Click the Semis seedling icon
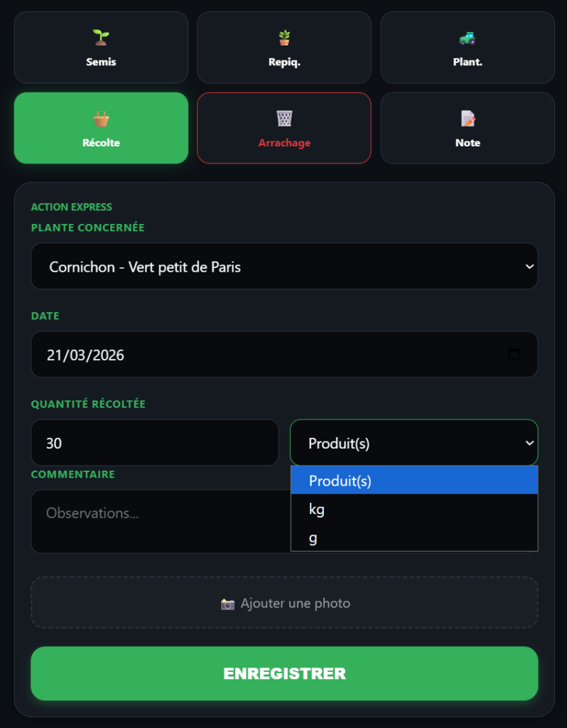Screen dimensions: 567x728 click(101, 37)
